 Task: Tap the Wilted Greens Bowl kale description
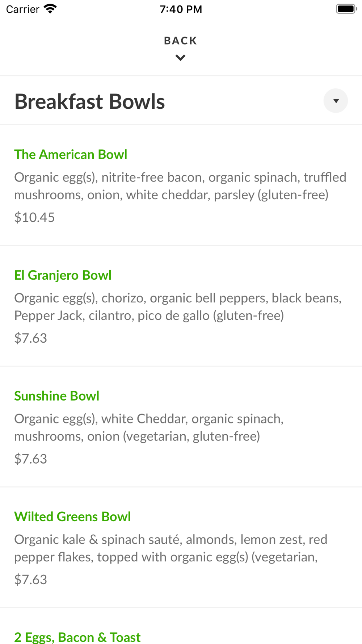coord(171,548)
